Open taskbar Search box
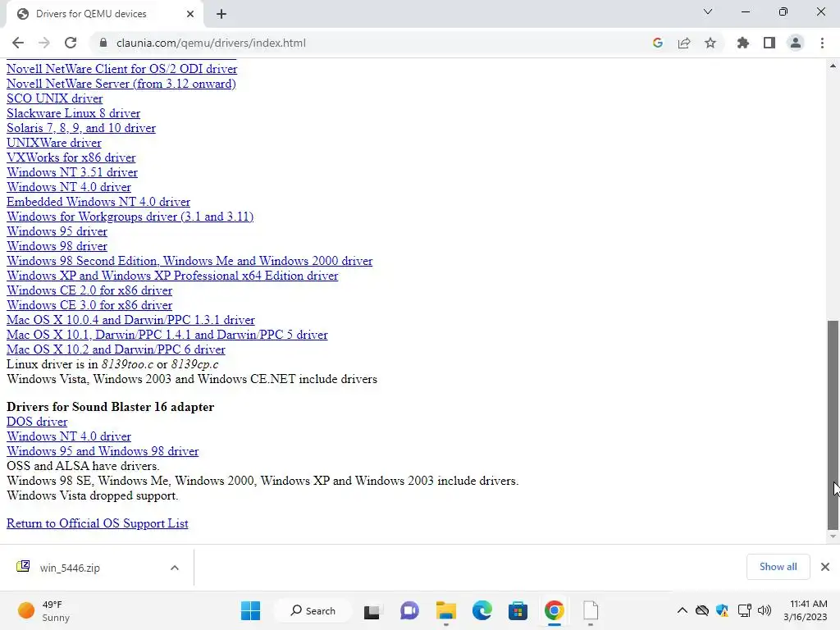Viewport: 840px width, 630px height. pyautogui.click(x=313, y=610)
